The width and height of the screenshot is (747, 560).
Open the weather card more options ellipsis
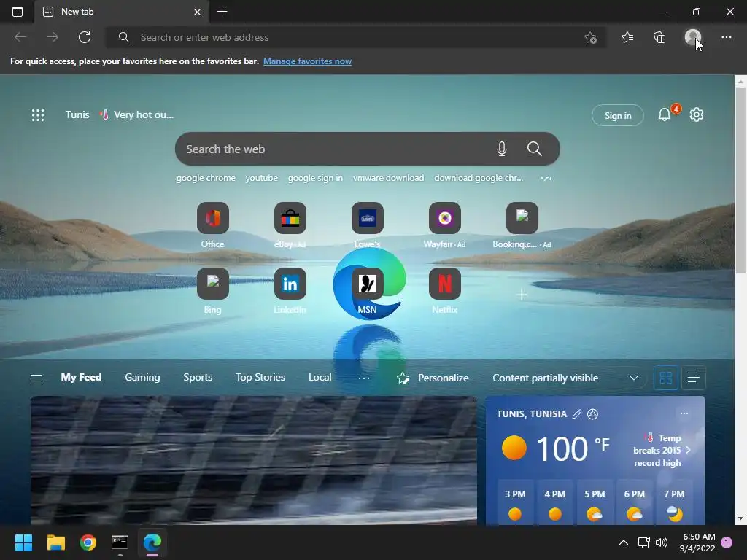pos(684,413)
